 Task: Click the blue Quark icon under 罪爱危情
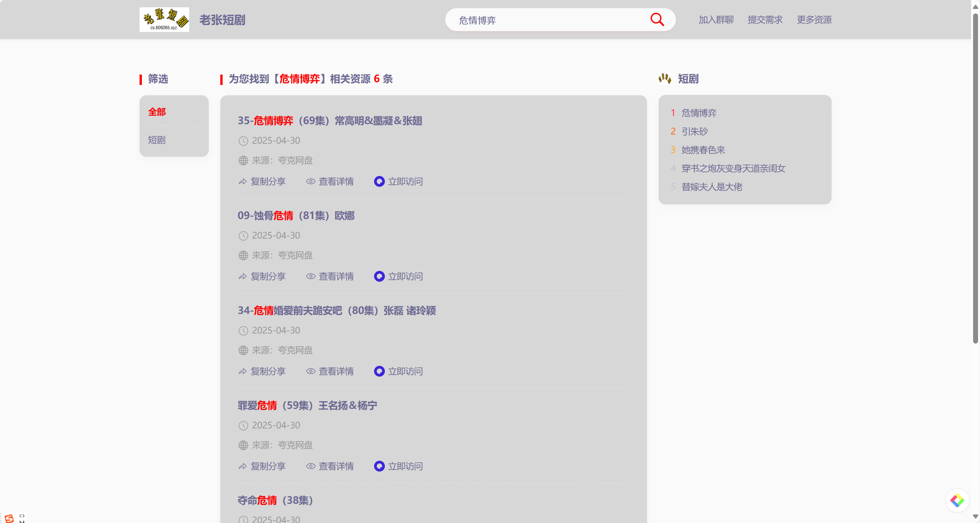(379, 466)
